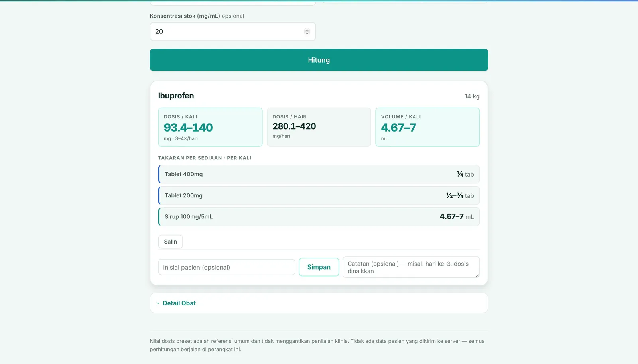Click the Detail Obat disclosure triangle
Screen dimensions: 638x364
pos(158,303)
